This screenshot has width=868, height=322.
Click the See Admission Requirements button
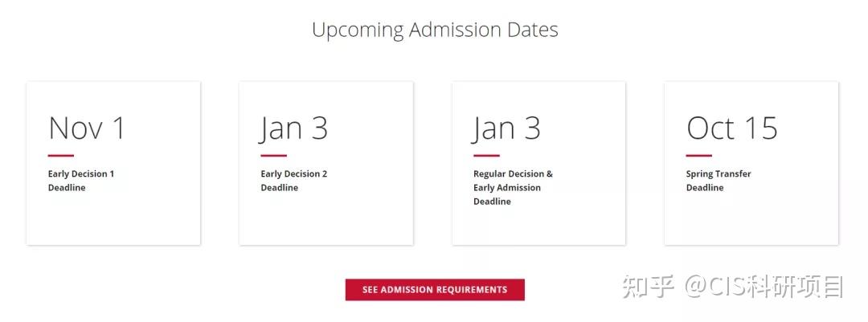coord(435,290)
